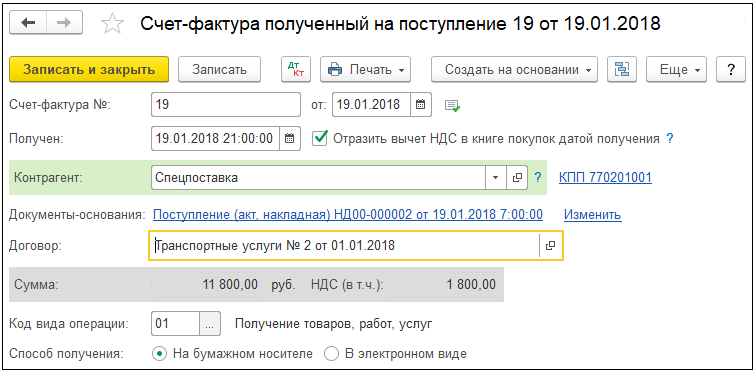Click Записать и закрыть button
The image size is (755, 373).
click(x=89, y=69)
